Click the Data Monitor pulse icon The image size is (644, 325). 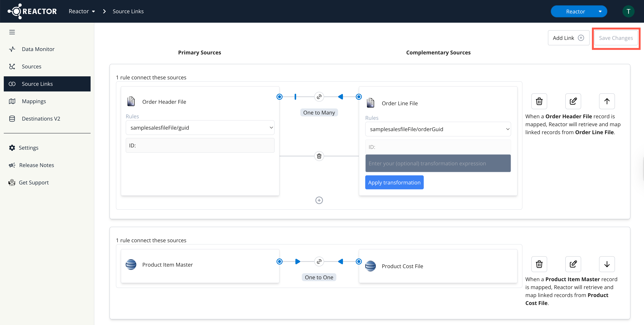(x=12, y=49)
